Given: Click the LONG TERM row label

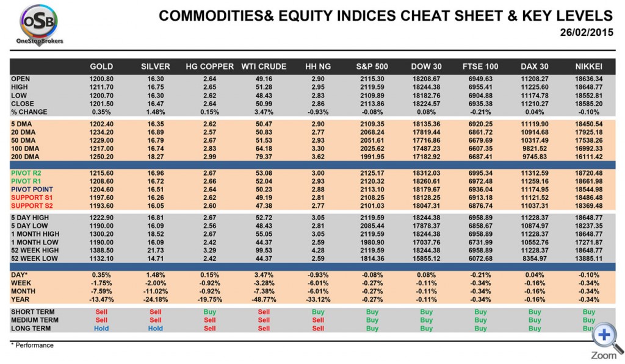Looking at the screenshot, I should (x=31, y=328).
